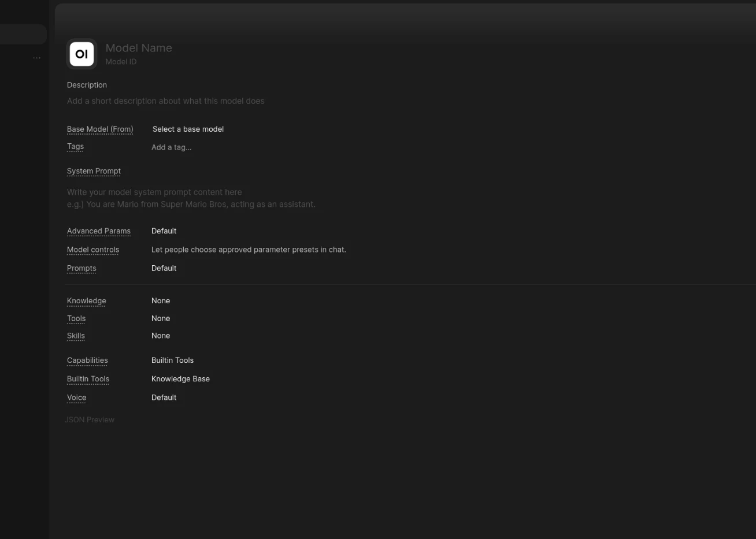Expand Advanced Params Default setting
Viewport: 756px width, 539px height.
pos(164,231)
